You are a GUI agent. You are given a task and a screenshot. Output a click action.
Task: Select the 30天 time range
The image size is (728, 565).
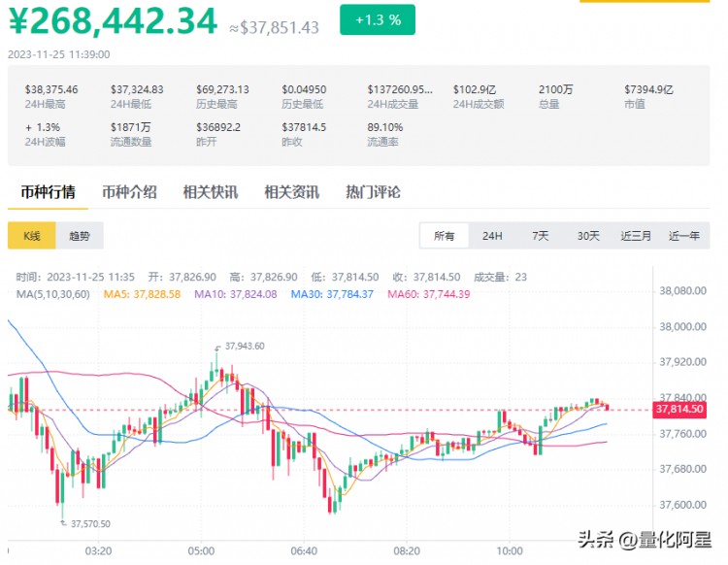pos(588,236)
